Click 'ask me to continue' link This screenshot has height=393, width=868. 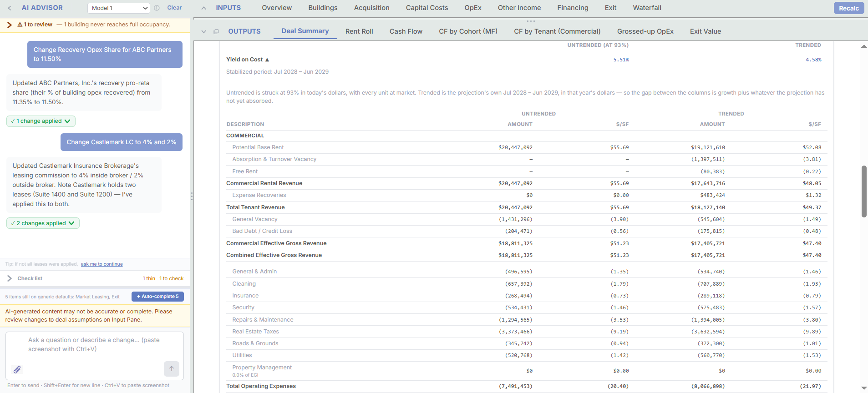(x=102, y=264)
